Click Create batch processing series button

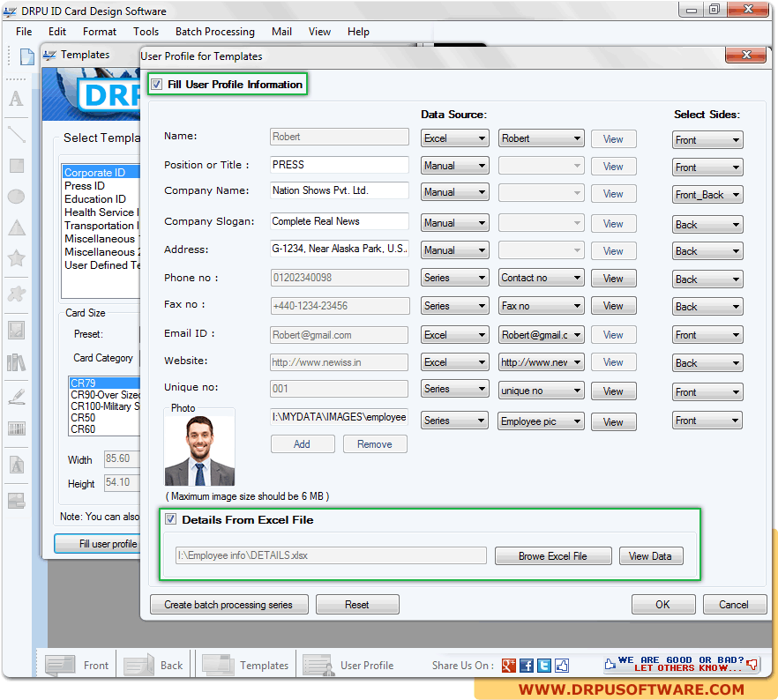tap(228, 605)
